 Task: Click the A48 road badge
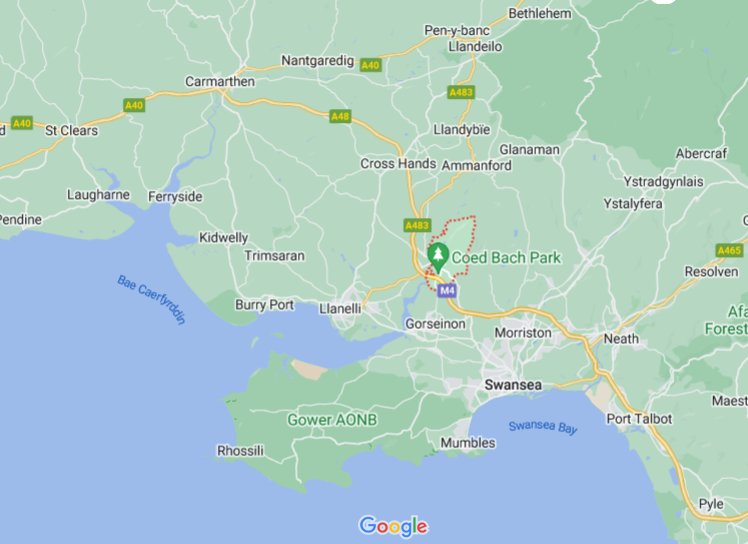click(x=340, y=116)
